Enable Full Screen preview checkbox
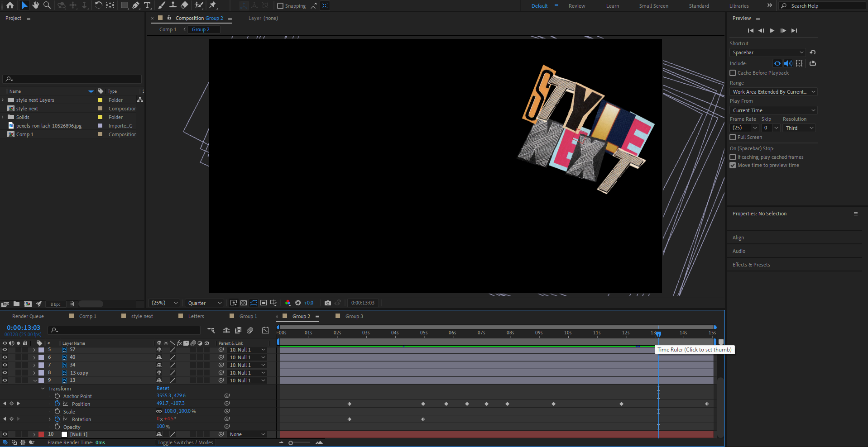 tap(733, 137)
